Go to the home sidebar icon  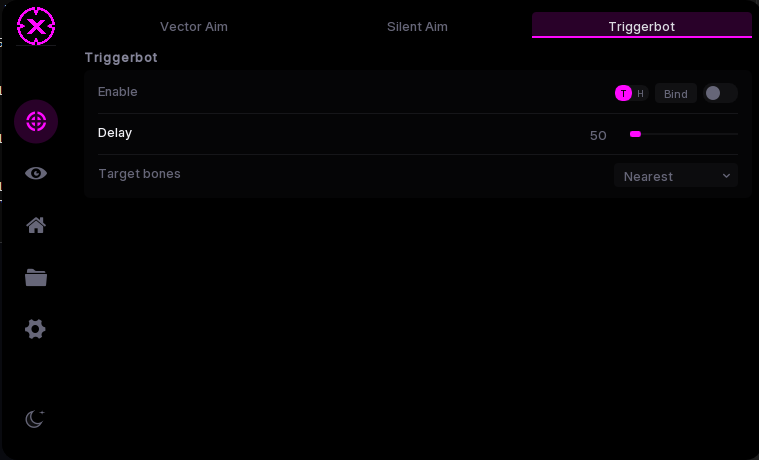[x=36, y=225]
